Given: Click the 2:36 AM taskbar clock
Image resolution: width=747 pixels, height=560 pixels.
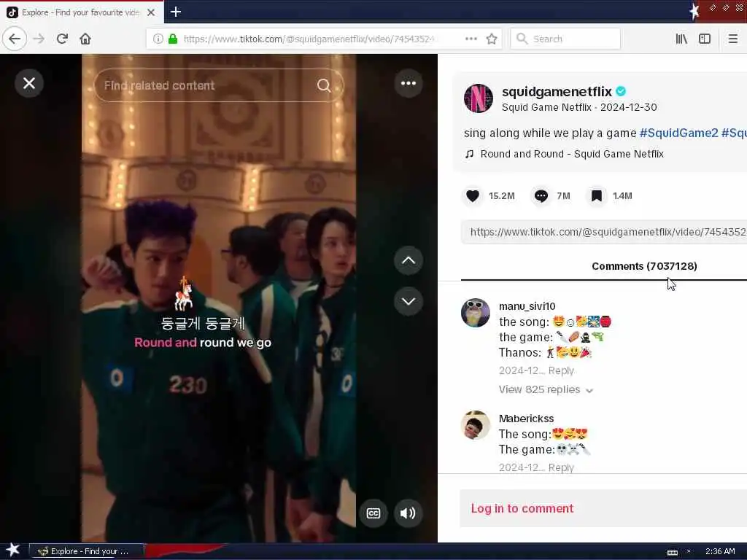Looking at the screenshot, I should (x=720, y=551).
